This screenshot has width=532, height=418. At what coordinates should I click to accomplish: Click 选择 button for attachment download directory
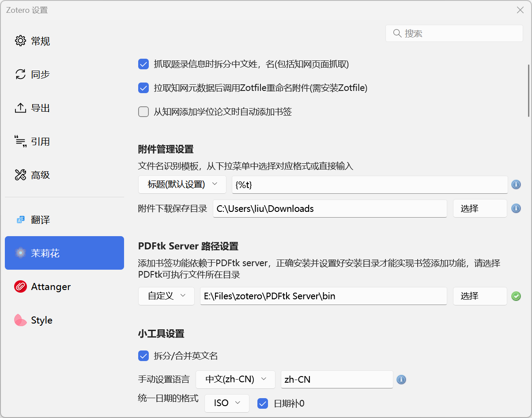click(479, 208)
